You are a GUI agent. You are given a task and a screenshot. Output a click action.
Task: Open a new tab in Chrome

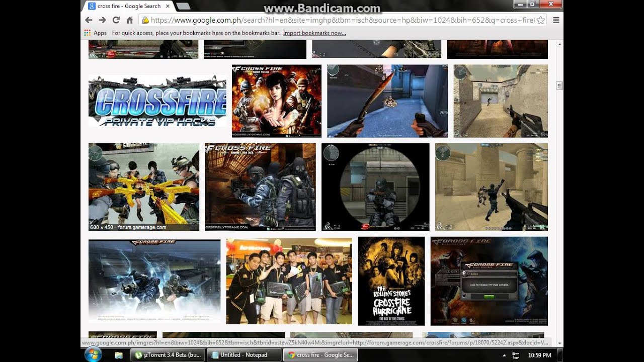[x=183, y=6]
